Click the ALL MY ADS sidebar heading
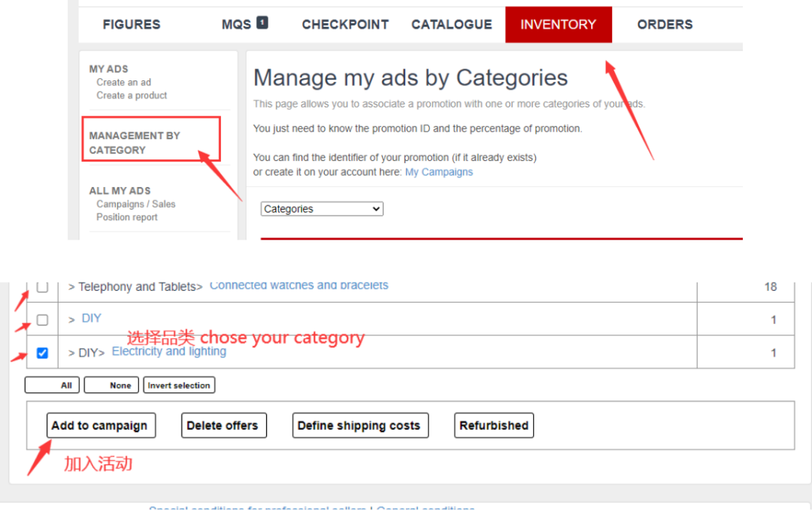Screen dimensions: 812x511 pos(120,191)
